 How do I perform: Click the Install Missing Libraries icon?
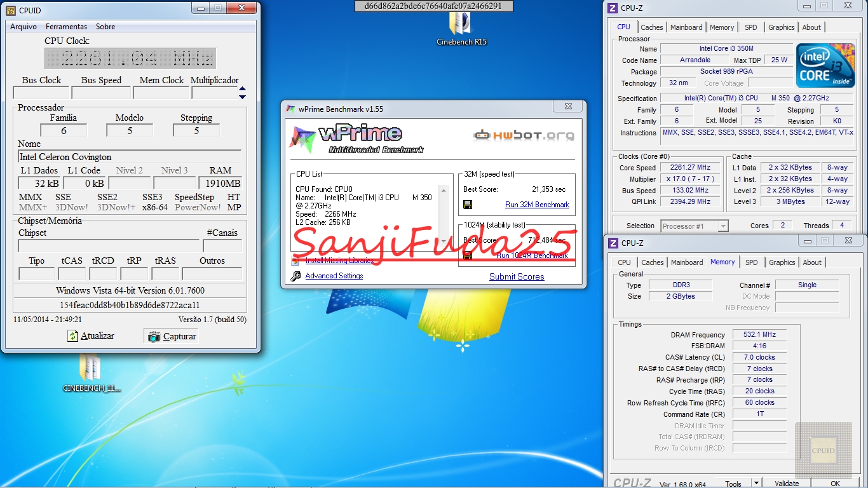click(295, 261)
